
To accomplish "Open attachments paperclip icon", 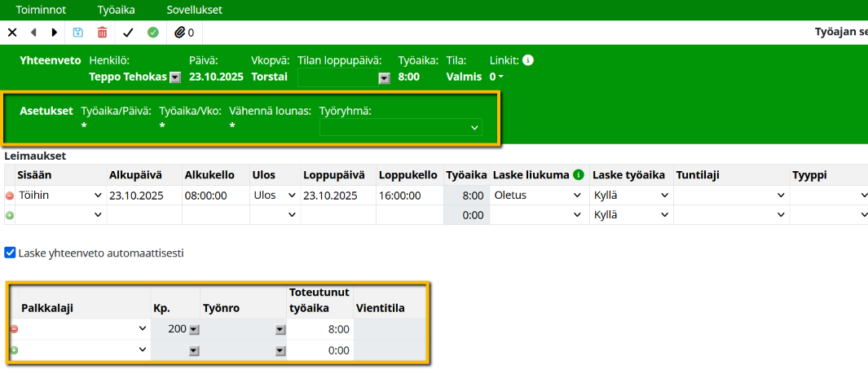I will click(x=184, y=33).
